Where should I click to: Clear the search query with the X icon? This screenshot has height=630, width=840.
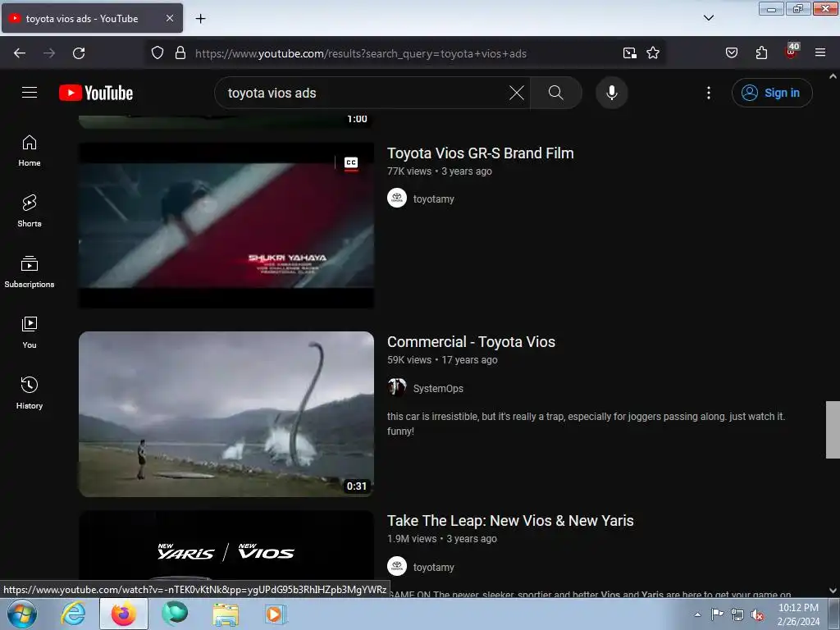pyautogui.click(x=517, y=93)
